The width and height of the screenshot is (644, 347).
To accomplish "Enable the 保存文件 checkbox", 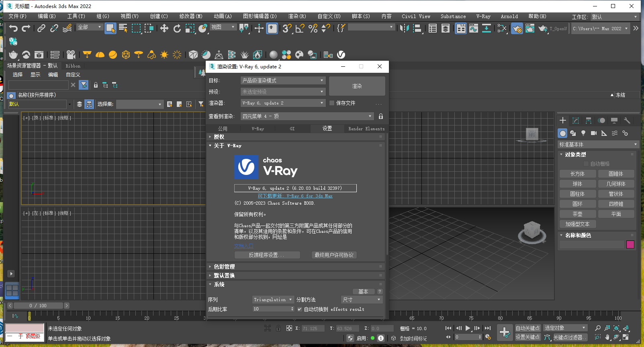I will pos(332,103).
